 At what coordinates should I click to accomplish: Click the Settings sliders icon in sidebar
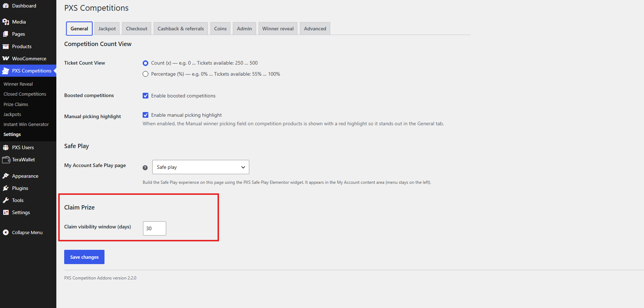coord(6,212)
